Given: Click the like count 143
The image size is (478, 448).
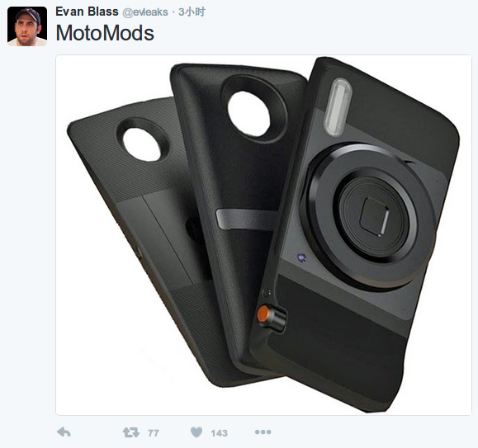Looking at the screenshot, I should (219, 433).
